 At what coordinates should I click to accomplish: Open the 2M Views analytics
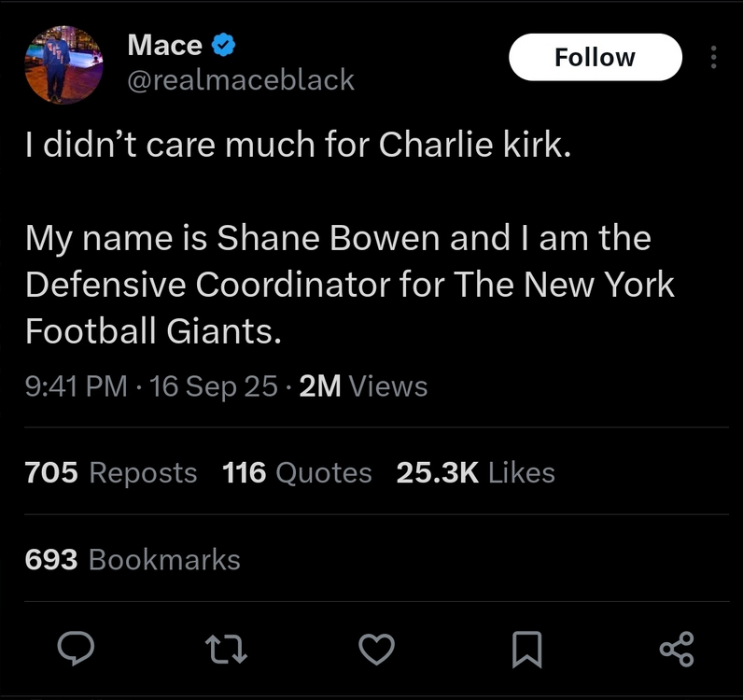(363, 386)
